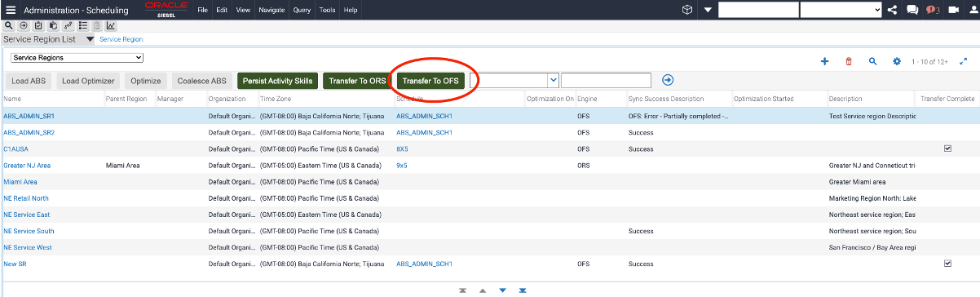Viewport: 980px width, 297px height.
Task: Open the header combo box selector
Action: pyautogui.click(x=841, y=10)
